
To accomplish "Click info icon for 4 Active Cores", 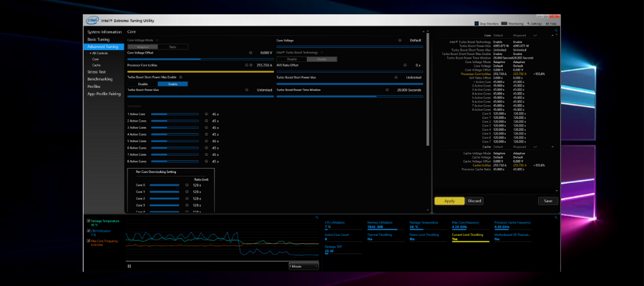I will coord(206,134).
